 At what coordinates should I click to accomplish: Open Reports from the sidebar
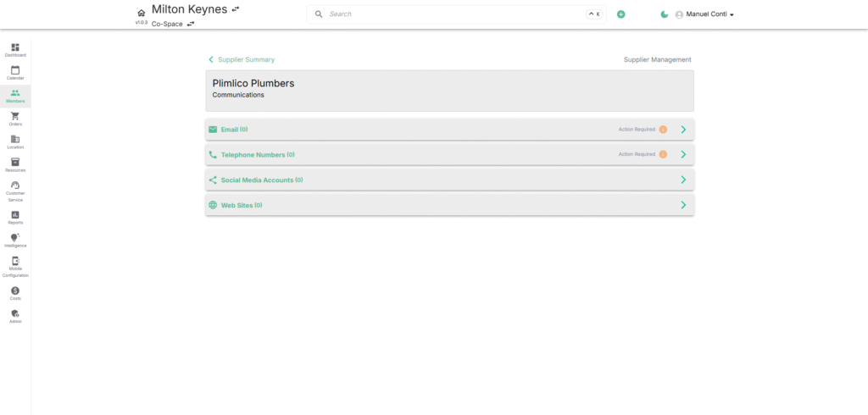[15, 217]
